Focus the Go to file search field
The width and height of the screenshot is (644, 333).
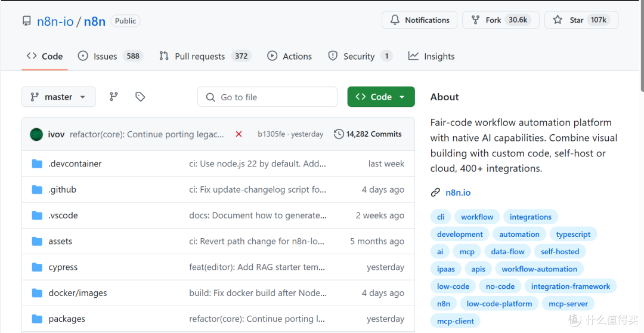pos(267,97)
